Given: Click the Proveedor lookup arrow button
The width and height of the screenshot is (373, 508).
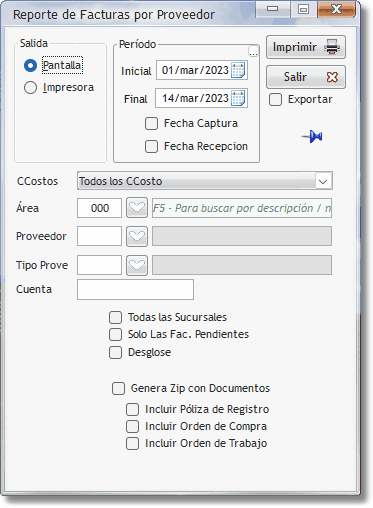Looking at the screenshot, I should 137,236.
